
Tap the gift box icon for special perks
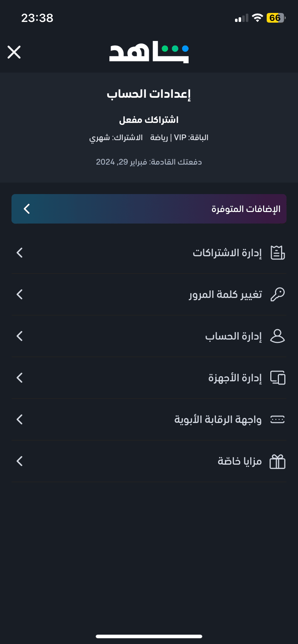[277, 461]
